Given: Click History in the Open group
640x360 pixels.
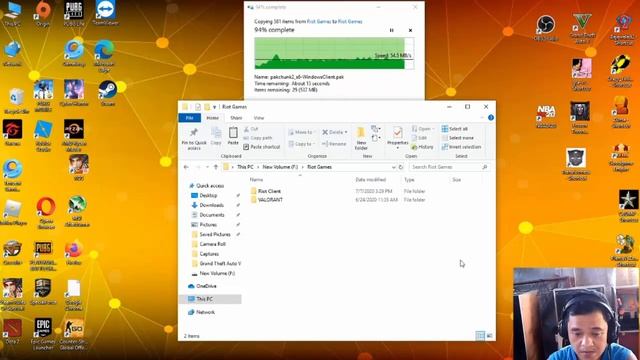Looking at the screenshot, I should (422, 147).
